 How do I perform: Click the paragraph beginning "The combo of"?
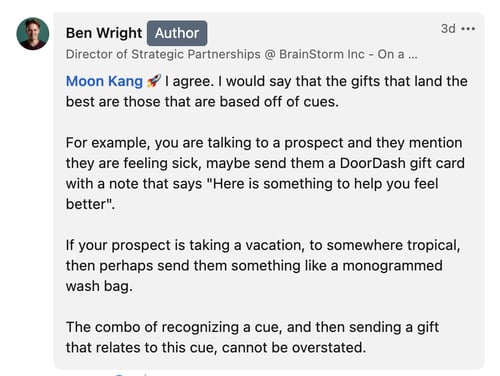coord(252,337)
